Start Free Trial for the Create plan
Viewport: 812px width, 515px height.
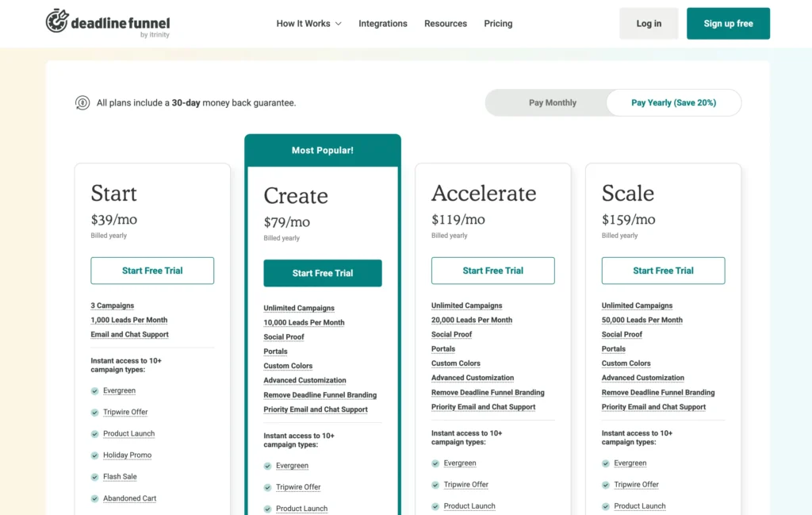[x=323, y=273]
